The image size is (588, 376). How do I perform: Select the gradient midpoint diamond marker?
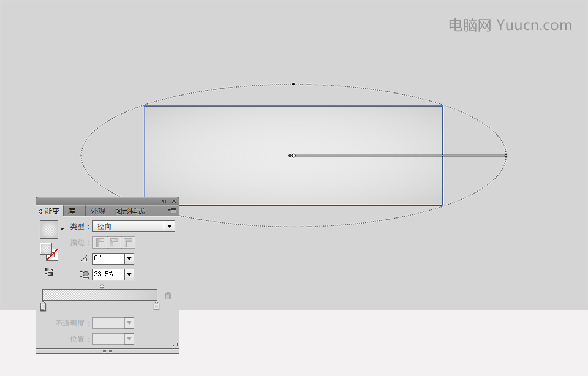pyautogui.click(x=102, y=287)
